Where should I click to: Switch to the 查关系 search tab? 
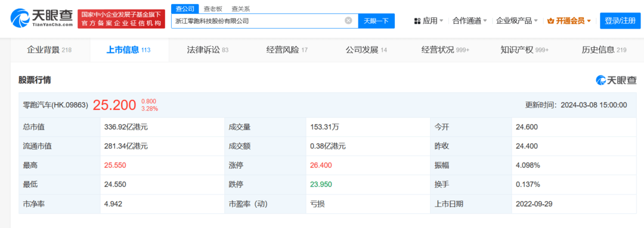click(241, 8)
